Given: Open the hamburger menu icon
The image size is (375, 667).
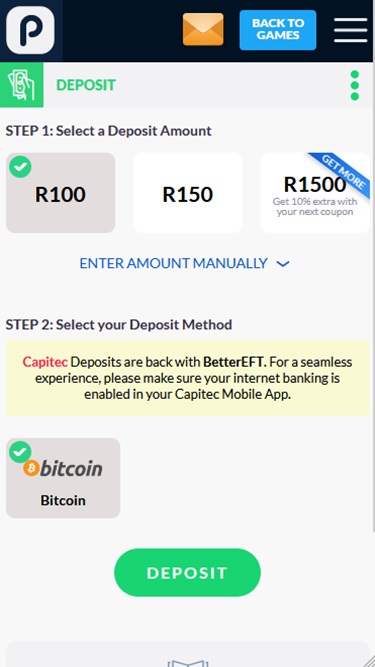Looking at the screenshot, I should click(x=350, y=30).
